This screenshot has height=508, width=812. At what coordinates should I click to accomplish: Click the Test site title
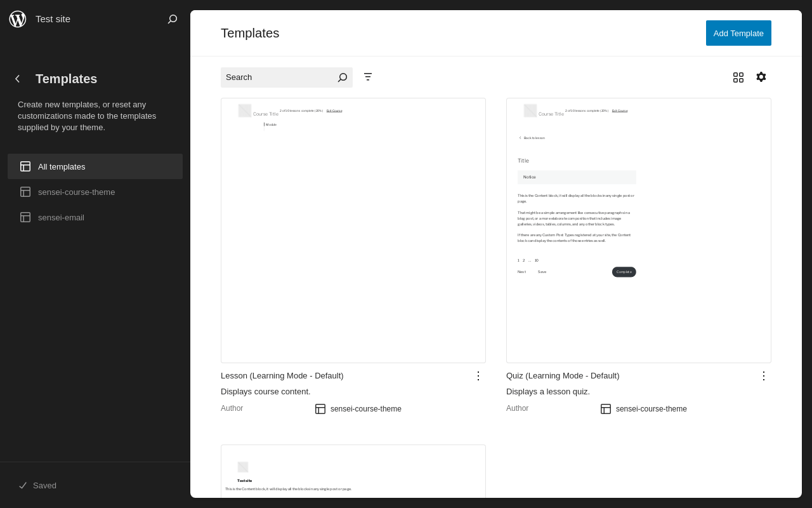click(x=53, y=19)
